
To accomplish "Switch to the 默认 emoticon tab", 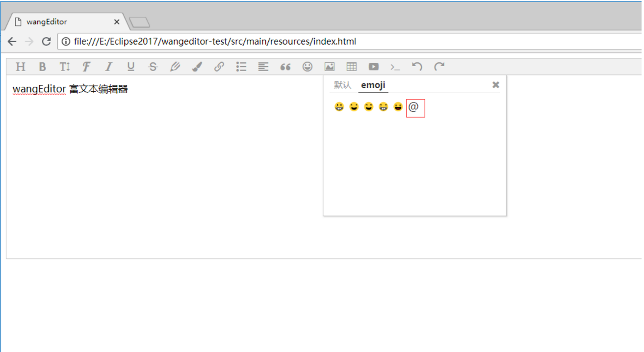I will point(342,85).
